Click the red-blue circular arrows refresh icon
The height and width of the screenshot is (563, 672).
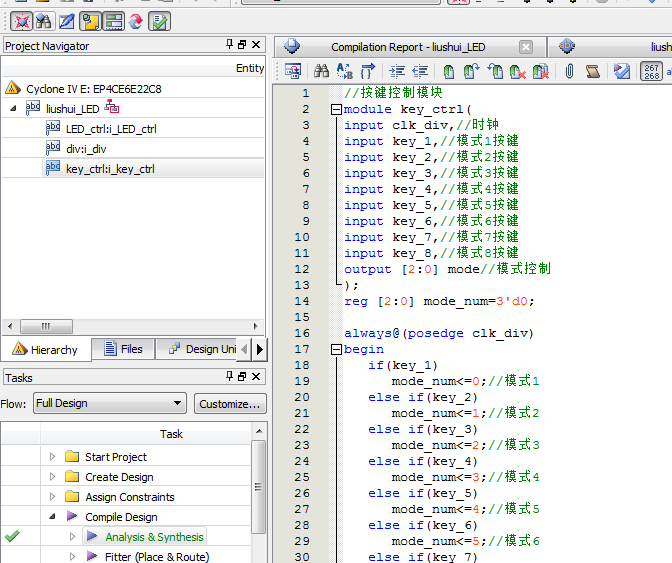(136, 21)
